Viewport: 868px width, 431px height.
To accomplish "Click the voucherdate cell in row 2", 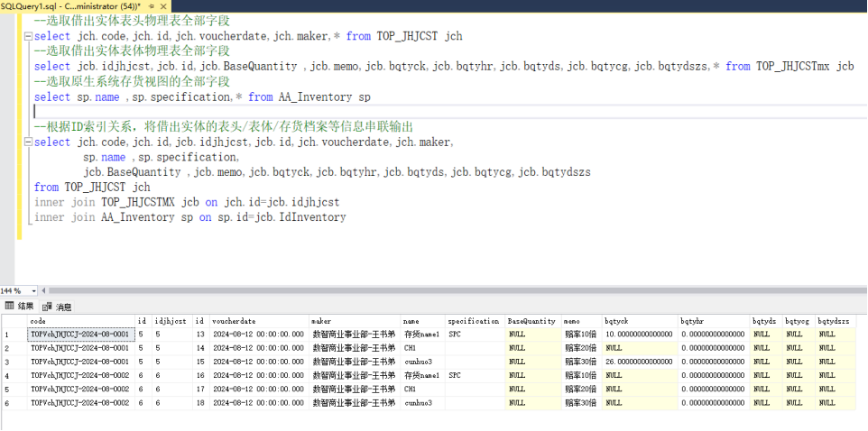I will click(259, 348).
